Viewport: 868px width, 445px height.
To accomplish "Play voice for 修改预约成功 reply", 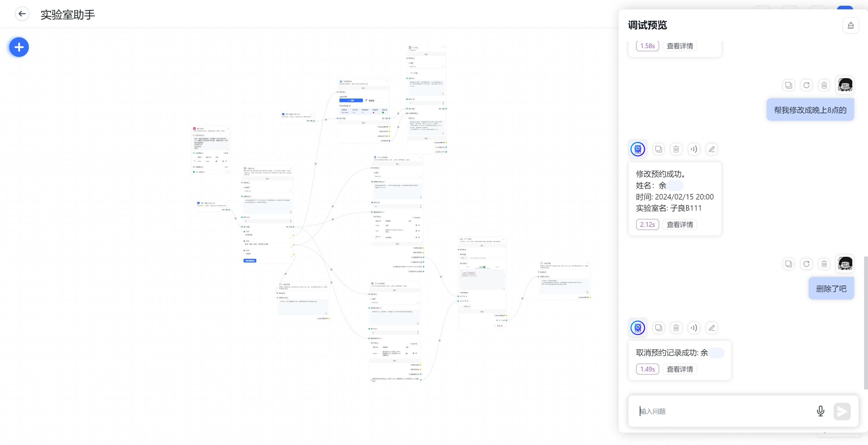I will [x=694, y=149].
